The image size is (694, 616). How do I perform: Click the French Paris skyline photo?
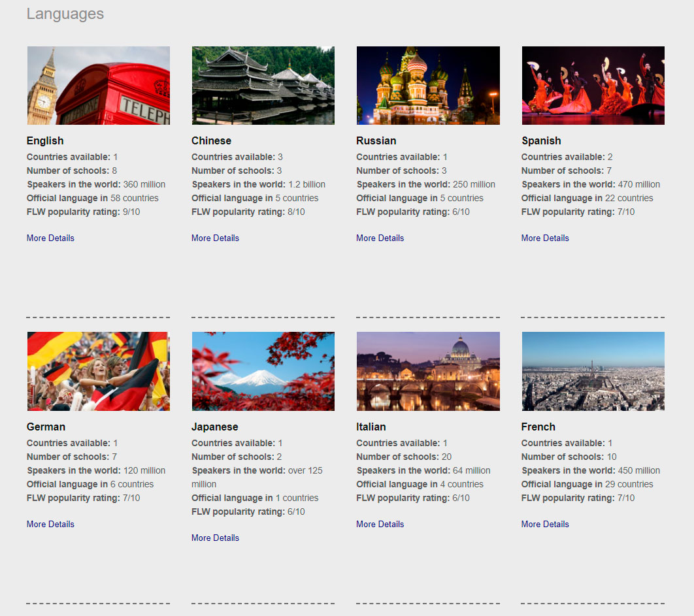593,371
